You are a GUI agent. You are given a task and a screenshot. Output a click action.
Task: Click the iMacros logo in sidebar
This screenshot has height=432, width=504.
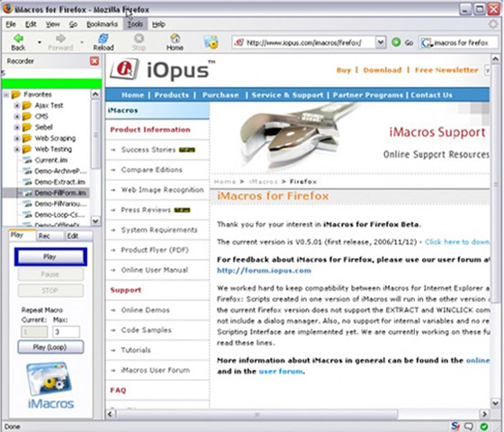[x=50, y=385]
